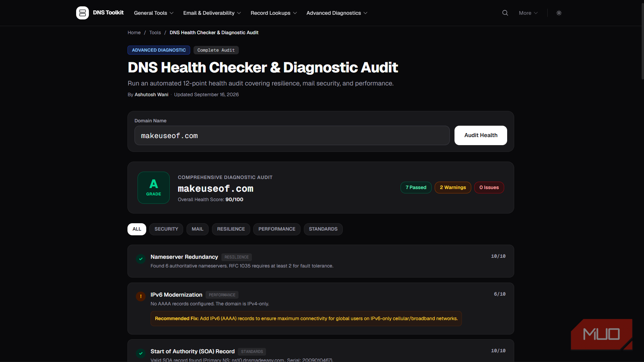
Task: Filter results by SECURITY
Action: click(166, 229)
